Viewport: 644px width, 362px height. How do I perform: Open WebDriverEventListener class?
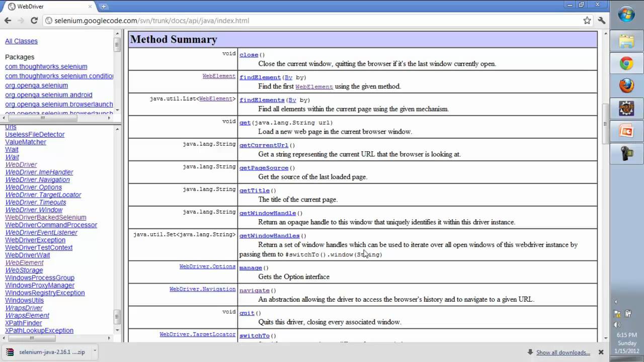pyautogui.click(x=41, y=232)
